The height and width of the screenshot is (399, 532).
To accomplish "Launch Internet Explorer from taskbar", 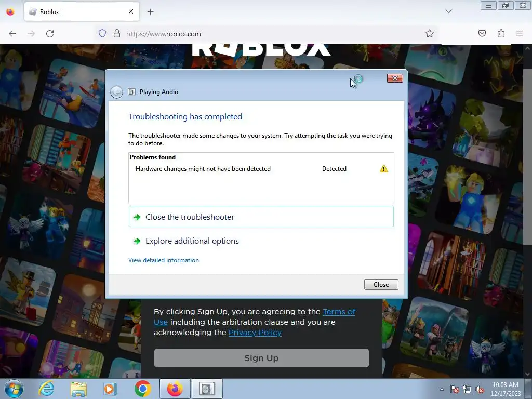I will [x=46, y=389].
